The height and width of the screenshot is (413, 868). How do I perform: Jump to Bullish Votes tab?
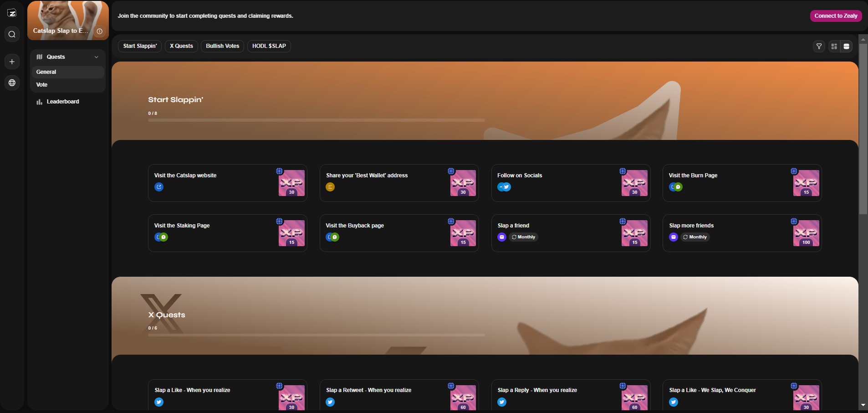tap(222, 46)
